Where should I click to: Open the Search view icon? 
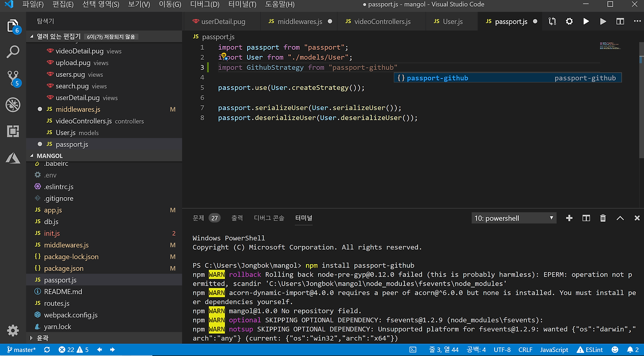pos(13,51)
